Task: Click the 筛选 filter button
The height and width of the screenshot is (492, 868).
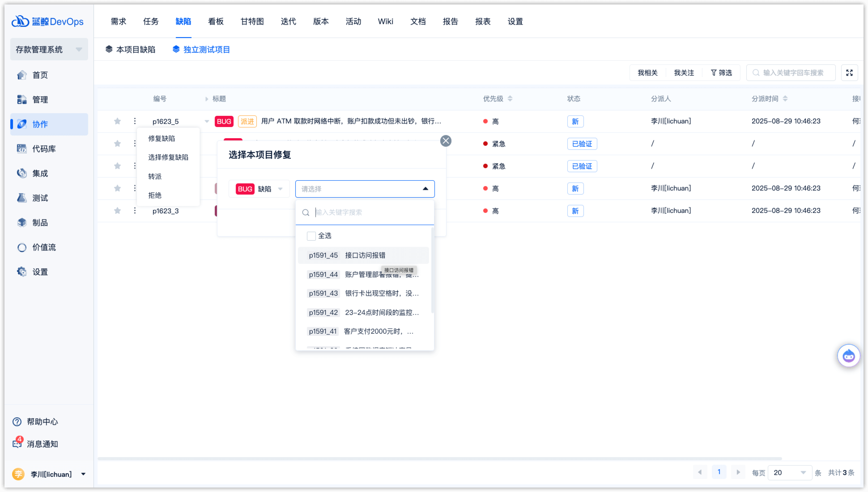Action: click(x=721, y=73)
